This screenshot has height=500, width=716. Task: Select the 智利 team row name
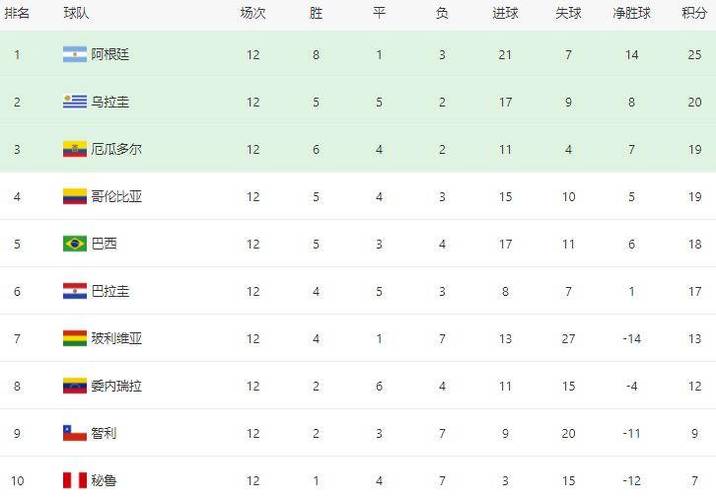click(x=104, y=433)
